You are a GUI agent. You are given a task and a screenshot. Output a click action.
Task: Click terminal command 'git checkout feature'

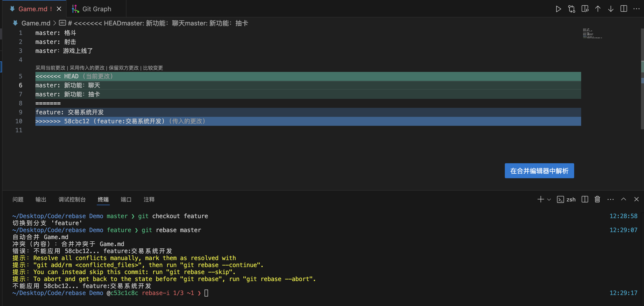[x=173, y=216]
